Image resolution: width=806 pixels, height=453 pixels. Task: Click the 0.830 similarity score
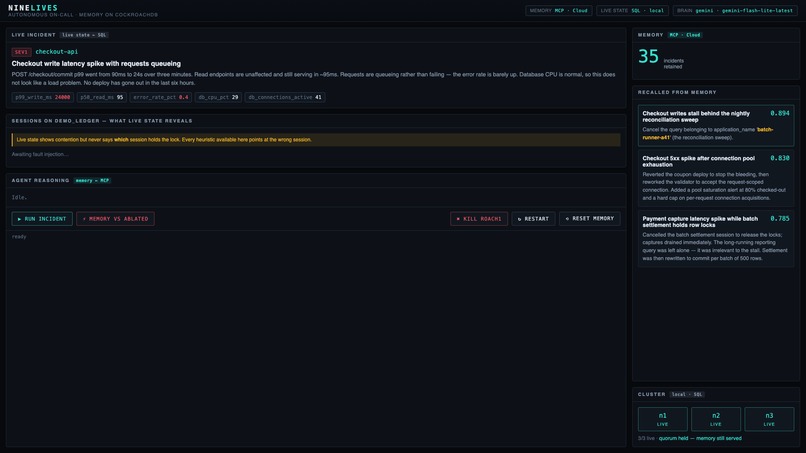tap(779, 158)
